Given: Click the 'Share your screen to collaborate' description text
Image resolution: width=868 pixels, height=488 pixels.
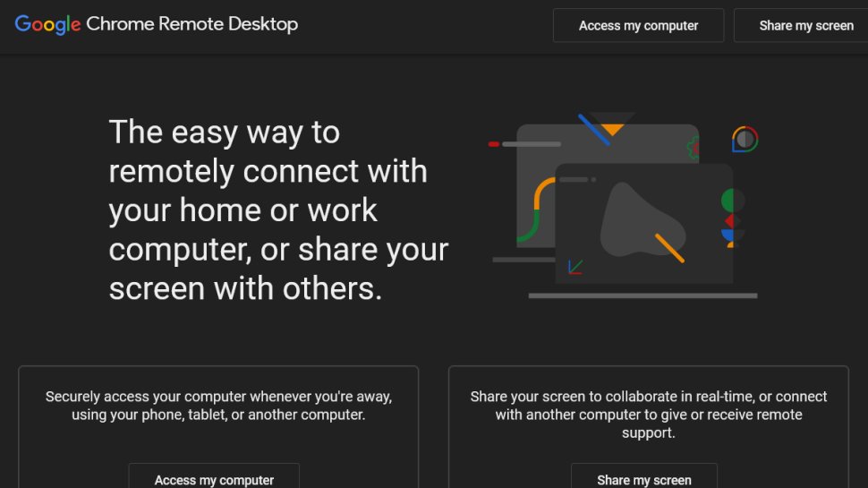Looking at the screenshot, I should point(648,415).
